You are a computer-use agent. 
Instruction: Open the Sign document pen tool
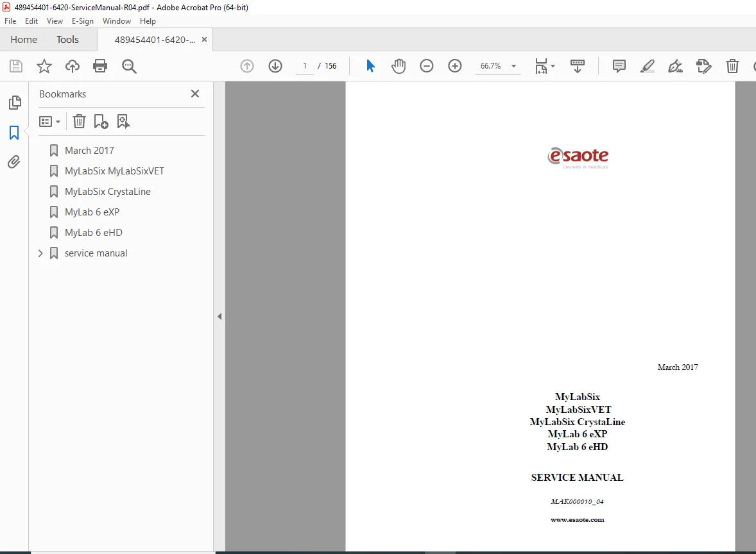(x=676, y=66)
